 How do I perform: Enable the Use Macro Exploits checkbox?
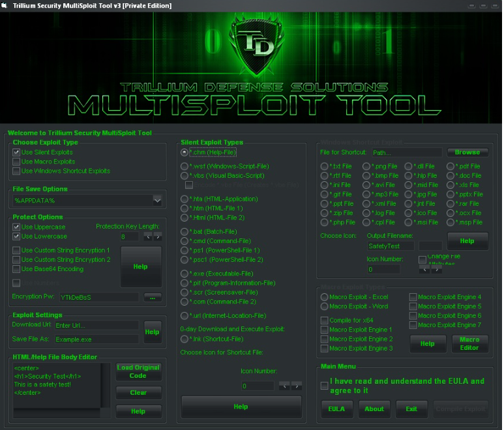(16, 162)
